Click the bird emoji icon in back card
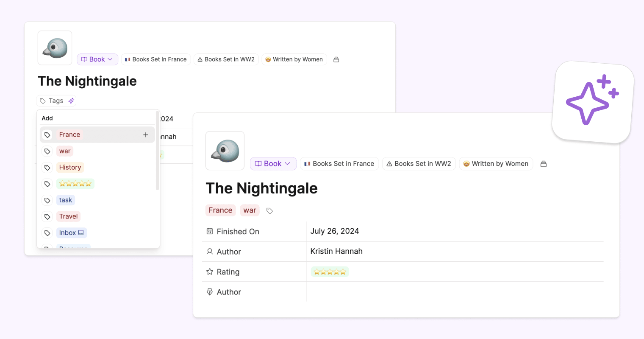This screenshot has height=339, width=644. click(x=55, y=48)
